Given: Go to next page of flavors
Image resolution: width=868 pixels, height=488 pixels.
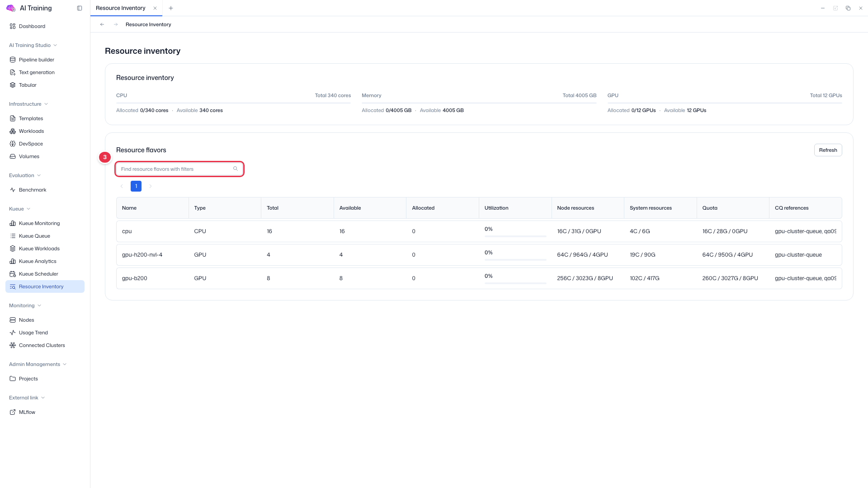Looking at the screenshot, I should 151,186.
